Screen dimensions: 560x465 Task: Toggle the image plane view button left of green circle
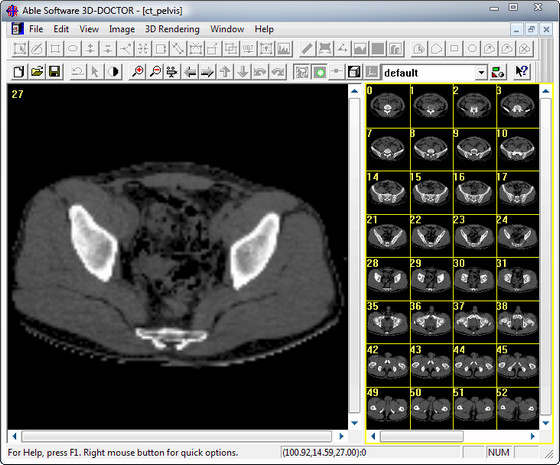click(302, 72)
